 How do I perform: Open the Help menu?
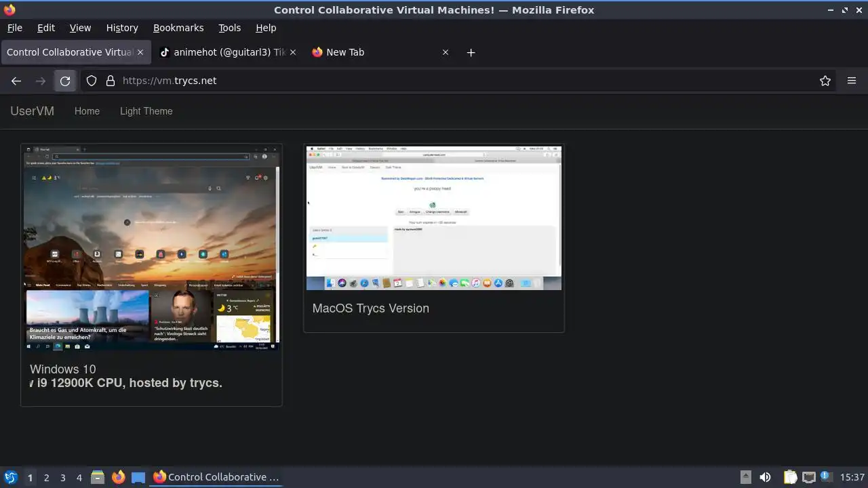tap(266, 28)
